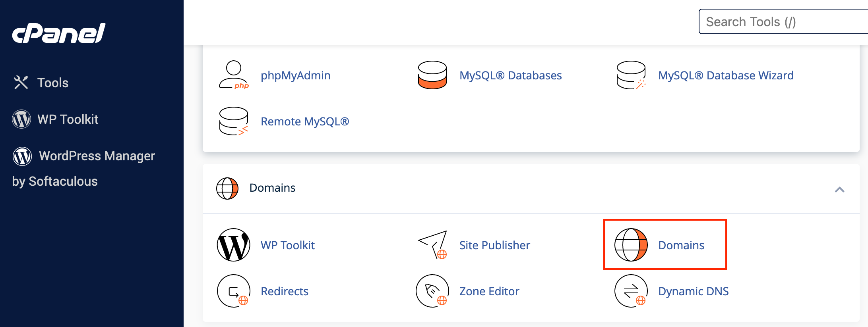Open the Dynamic DNS link
The width and height of the screenshot is (868, 327).
694,291
